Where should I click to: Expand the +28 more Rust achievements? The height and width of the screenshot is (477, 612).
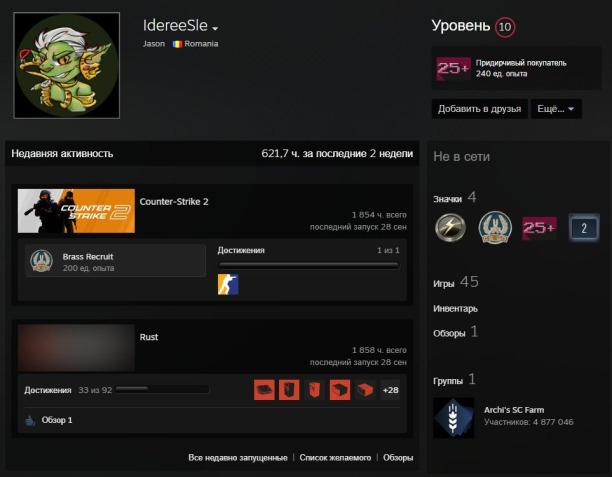click(x=390, y=390)
